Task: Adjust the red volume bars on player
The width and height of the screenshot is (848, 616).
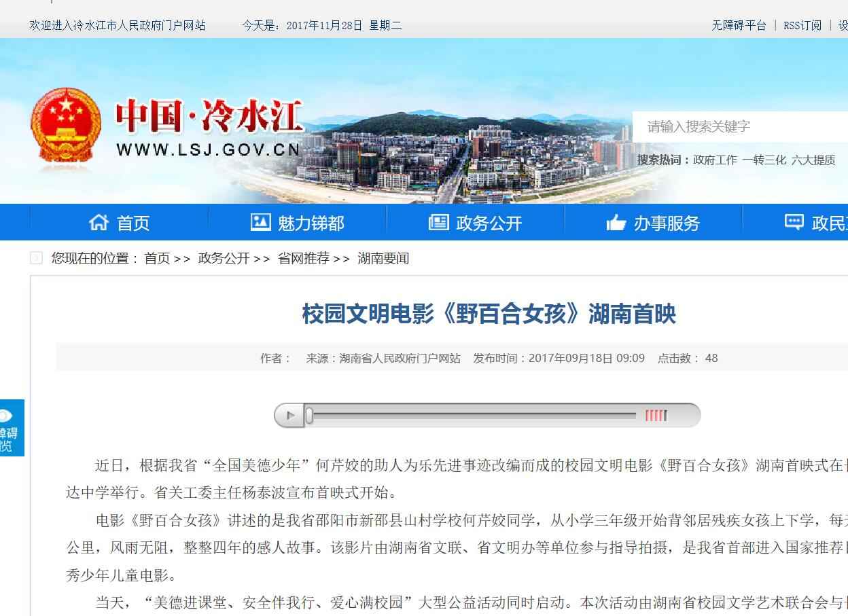Action: 656,416
